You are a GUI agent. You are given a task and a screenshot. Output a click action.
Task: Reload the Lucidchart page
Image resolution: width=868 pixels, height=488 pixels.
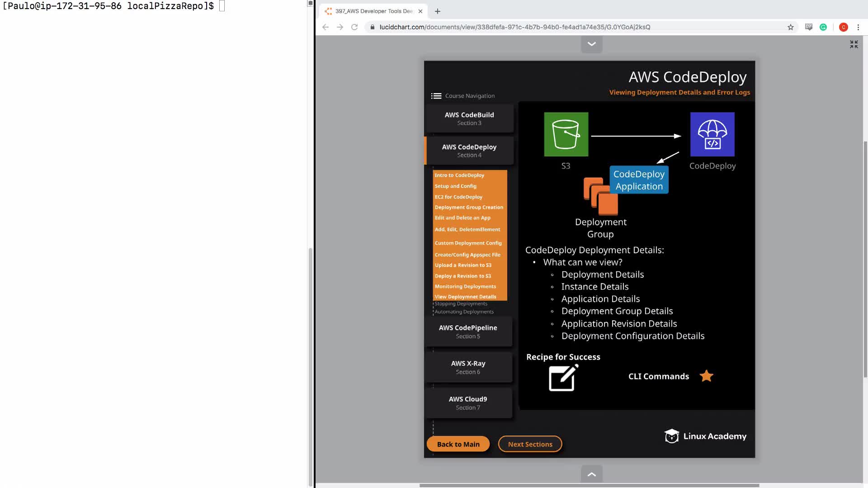click(354, 27)
